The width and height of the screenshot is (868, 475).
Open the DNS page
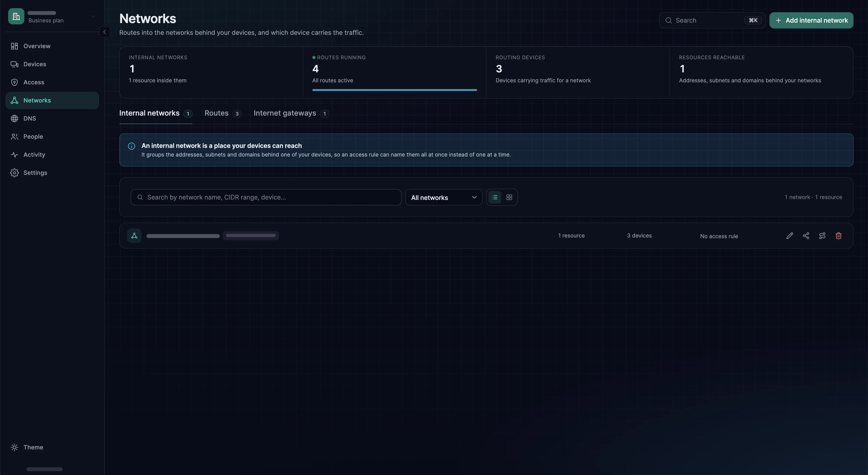52,118
